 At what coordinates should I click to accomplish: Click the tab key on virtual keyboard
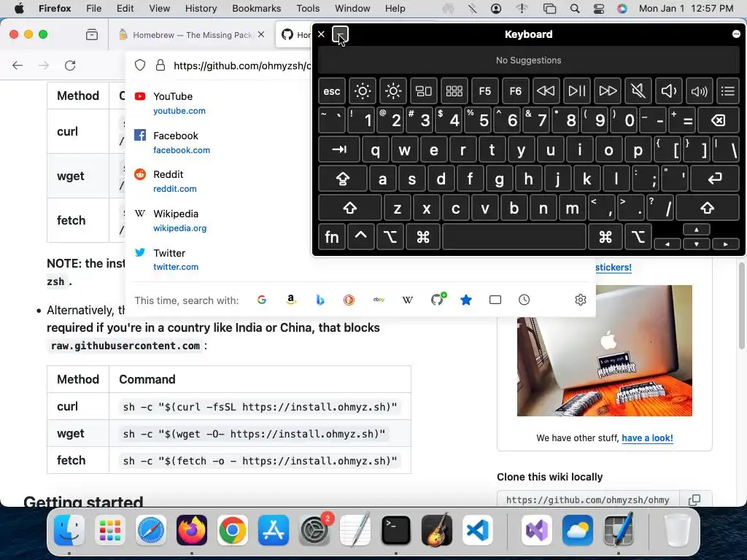click(x=338, y=149)
